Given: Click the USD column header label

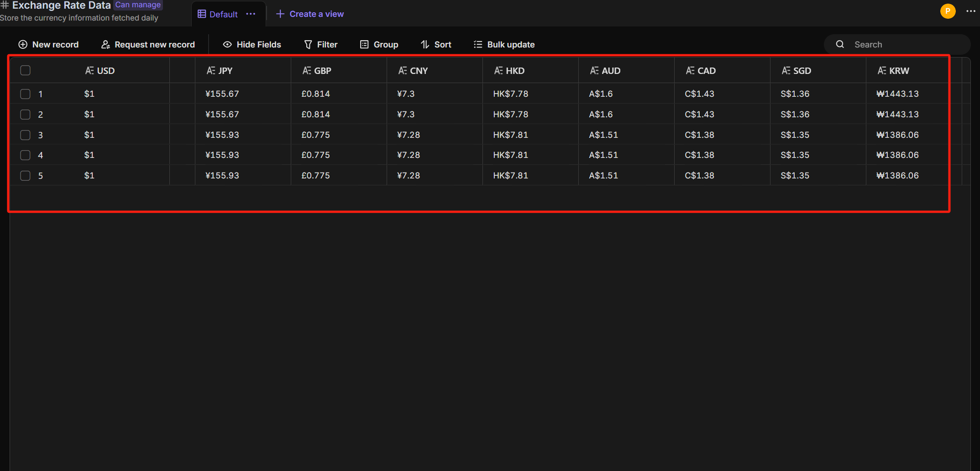Looking at the screenshot, I should [106, 71].
